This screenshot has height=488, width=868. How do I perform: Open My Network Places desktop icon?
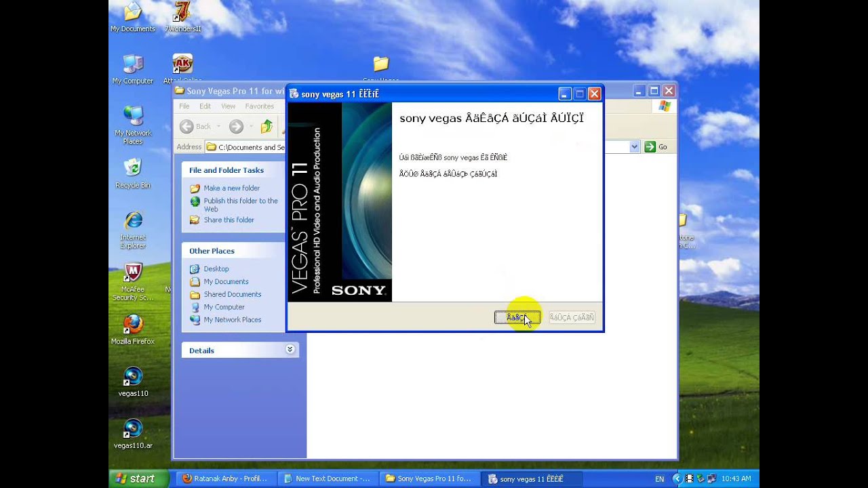click(x=133, y=125)
